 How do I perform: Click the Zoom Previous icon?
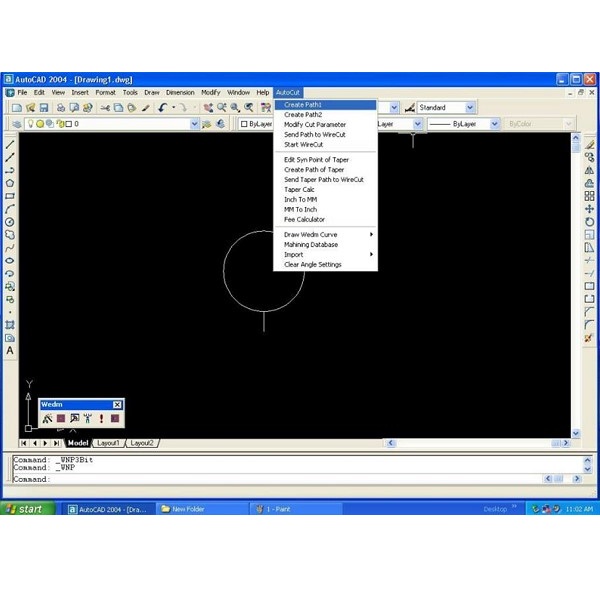(x=249, y=108)
